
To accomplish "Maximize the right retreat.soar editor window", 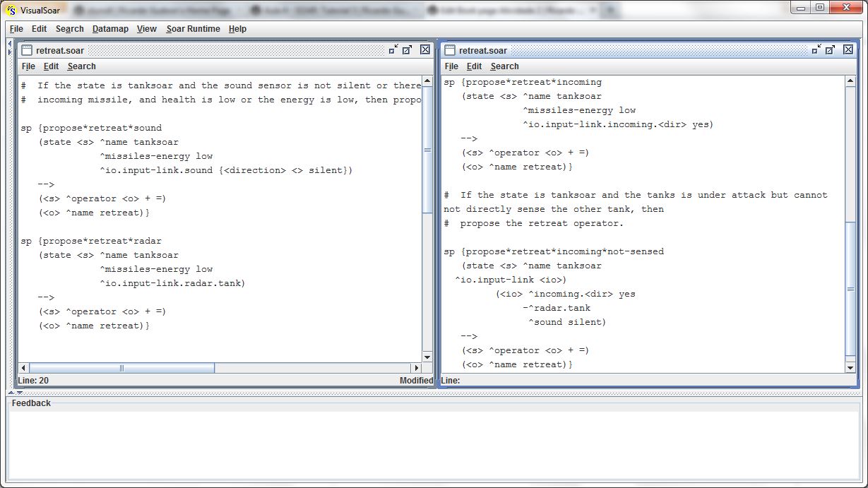I will click(831, 50).
